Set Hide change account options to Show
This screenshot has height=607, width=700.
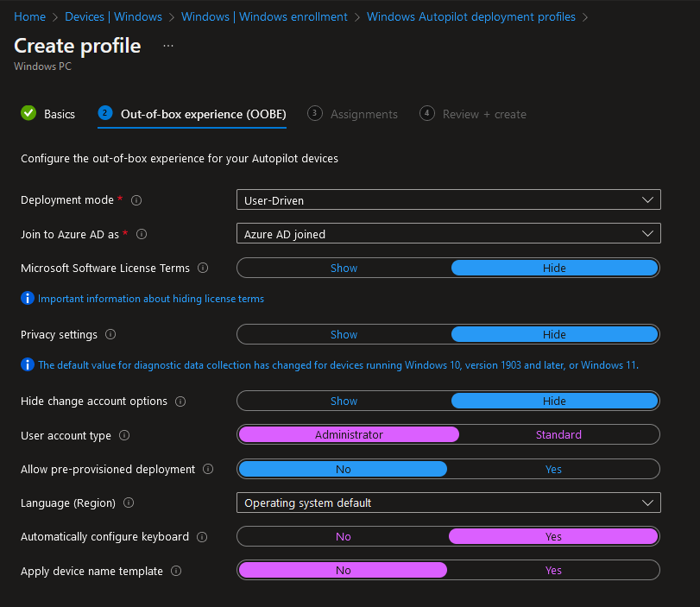pyautogui.click(x=344, y=402)
